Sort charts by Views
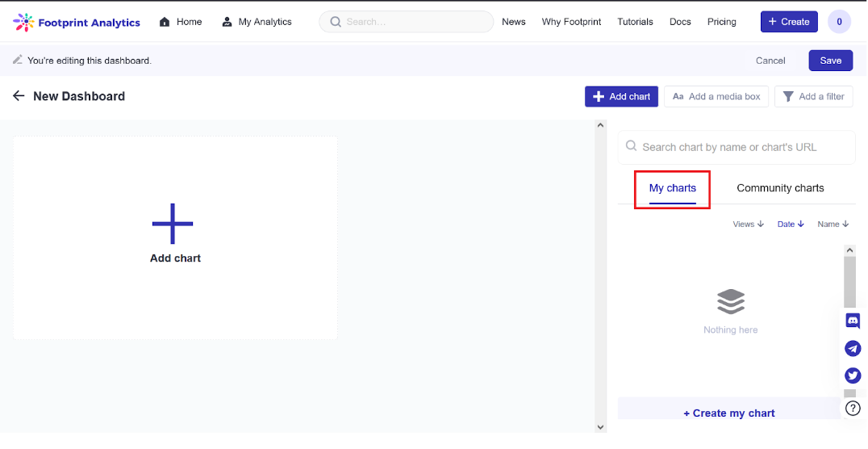868x449 pixels. click(x=748, y=224)
